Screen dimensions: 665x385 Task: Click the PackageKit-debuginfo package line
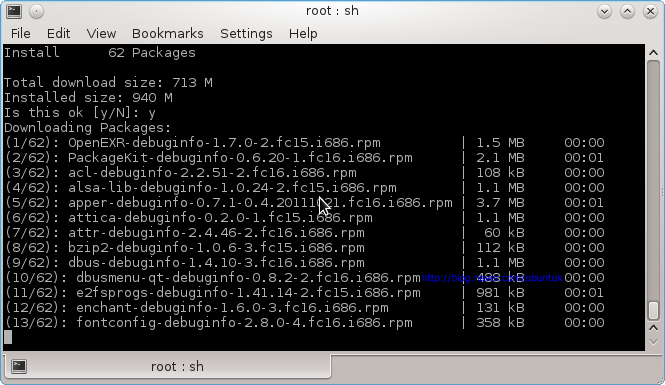(x=305, y=158)
